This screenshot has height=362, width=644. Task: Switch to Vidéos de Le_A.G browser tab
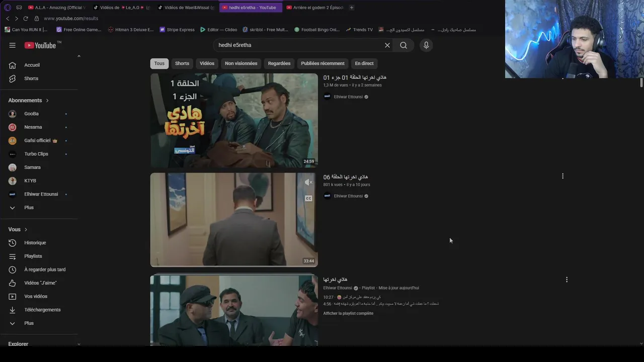(121, 8)
